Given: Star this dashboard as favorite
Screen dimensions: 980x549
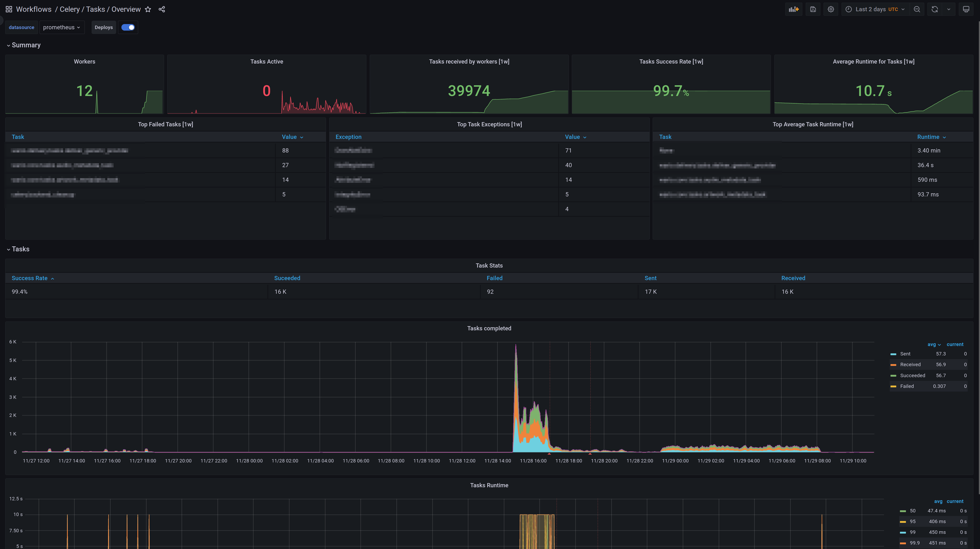Looking at the screenshot, I should (x=148, y=9).
